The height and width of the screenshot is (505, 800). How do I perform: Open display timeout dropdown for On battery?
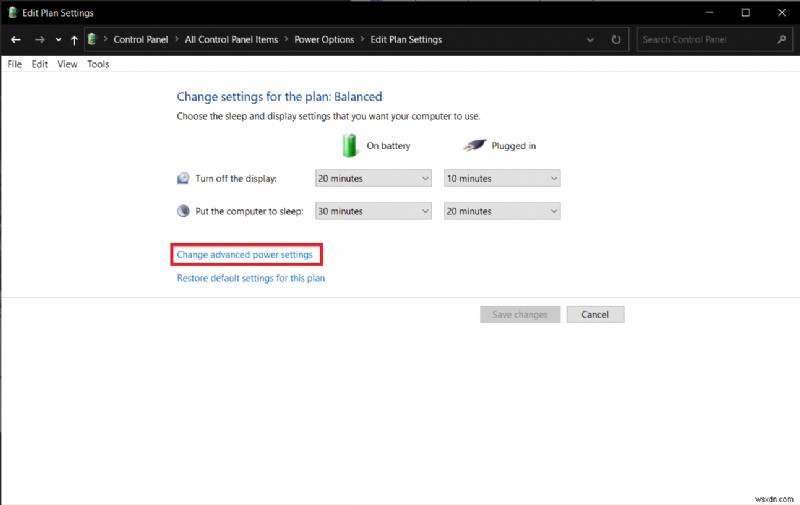click(373, 179)
